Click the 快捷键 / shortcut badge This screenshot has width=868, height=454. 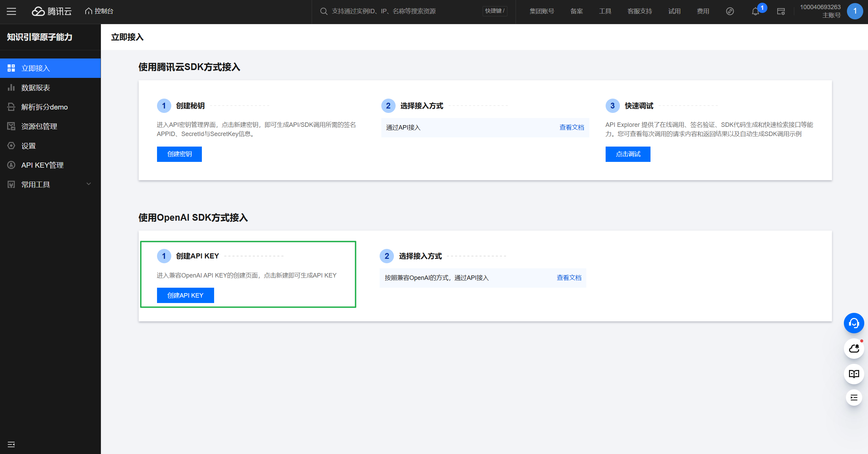495,11
